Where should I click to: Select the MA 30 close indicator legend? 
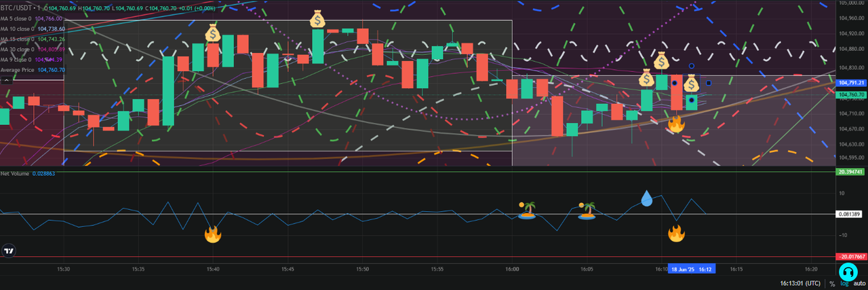point(33,50)
